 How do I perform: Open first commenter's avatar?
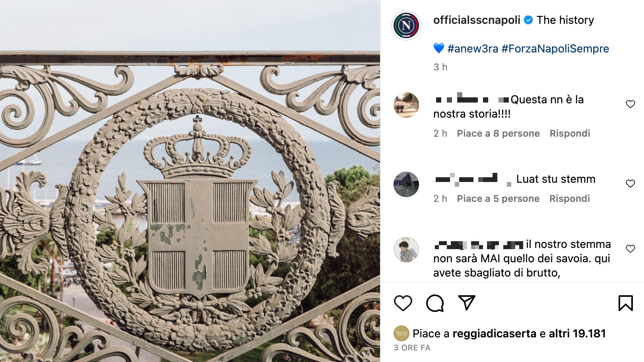(x=406, y=105)
